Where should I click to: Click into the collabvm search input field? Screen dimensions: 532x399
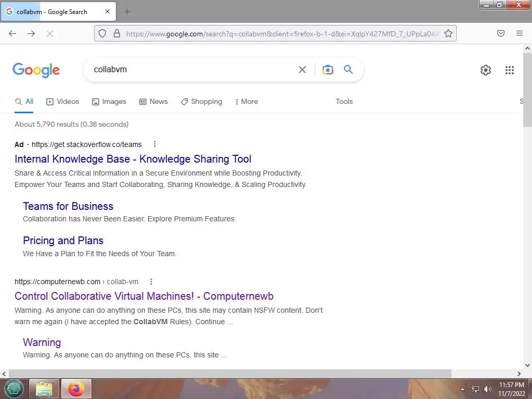[x=190, y=70]
